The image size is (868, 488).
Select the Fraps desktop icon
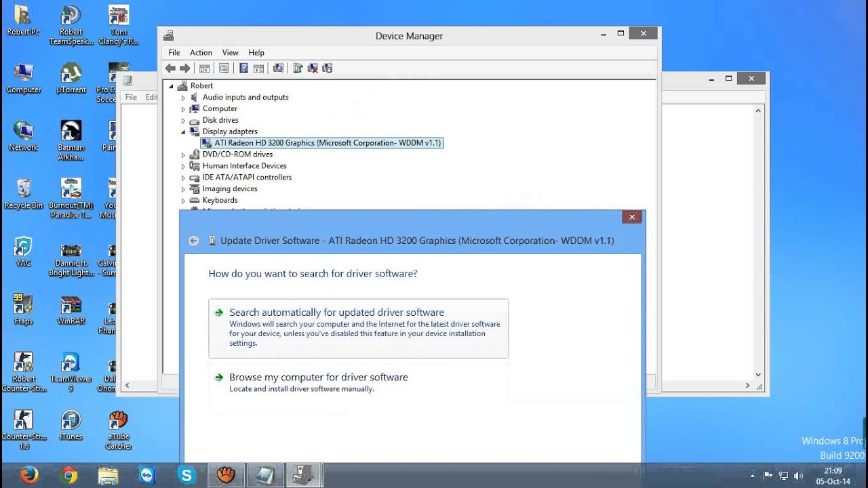click(24, 310)
